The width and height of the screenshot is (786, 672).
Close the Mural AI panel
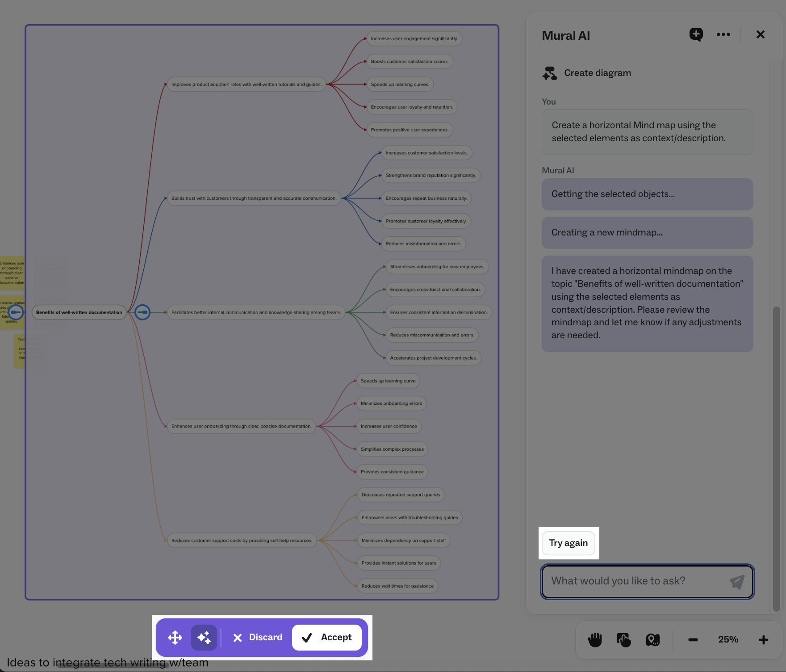pos(760,34)
